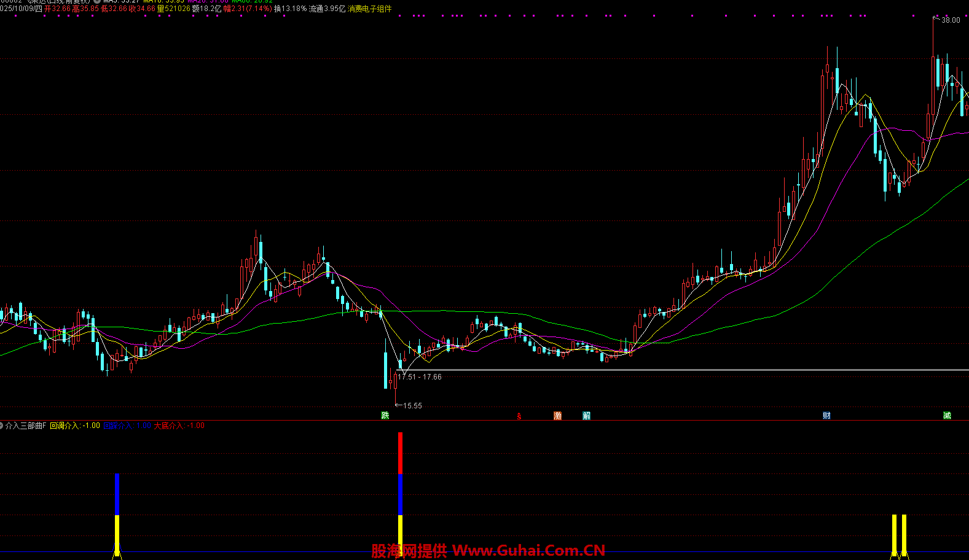Click the 消费电子组件 sector link
This screenshot has height=560, width=969.
pos(369,9)
